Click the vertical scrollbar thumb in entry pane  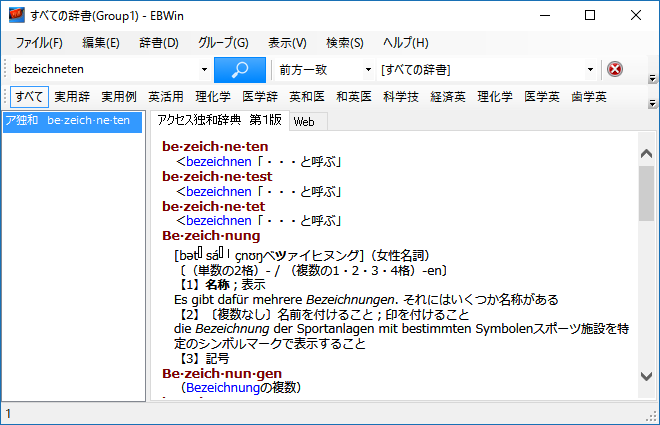[646, 193]
